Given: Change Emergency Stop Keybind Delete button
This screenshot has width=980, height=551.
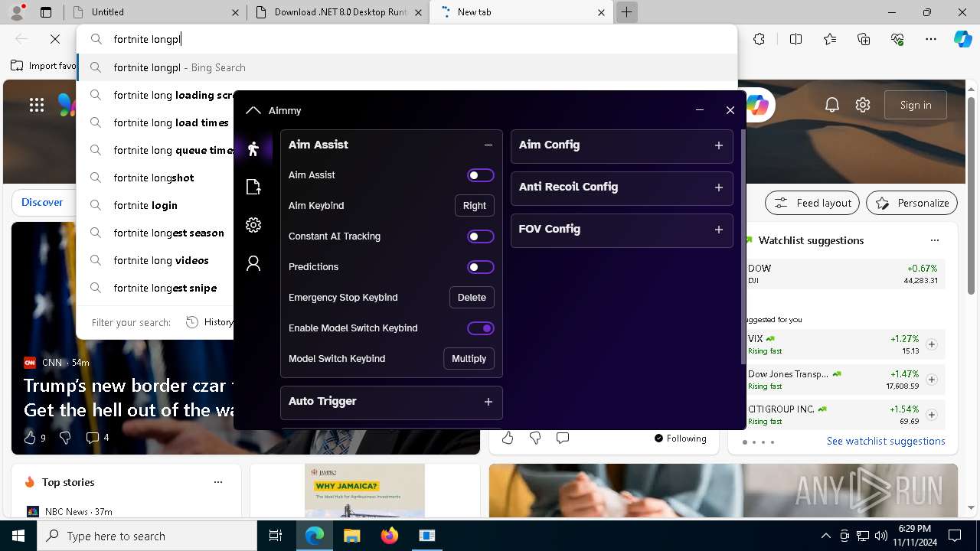Looking at the screenshot, I should 472,298.
